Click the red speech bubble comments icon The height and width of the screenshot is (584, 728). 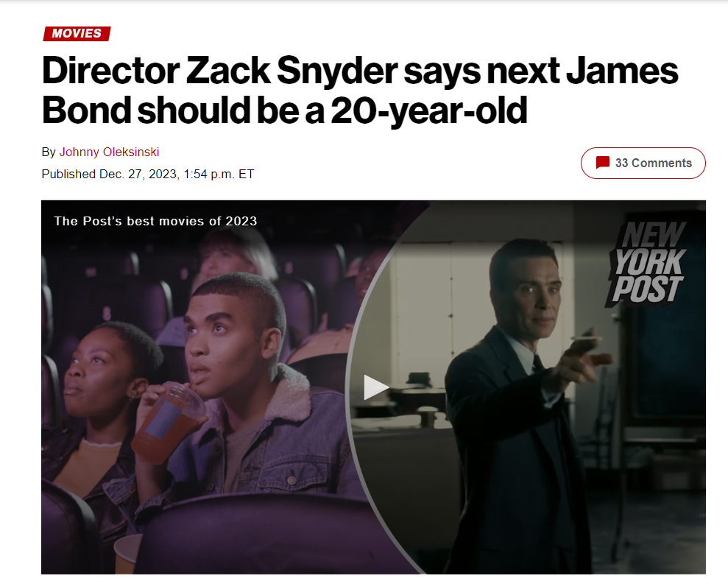click(x=603, y=163)
